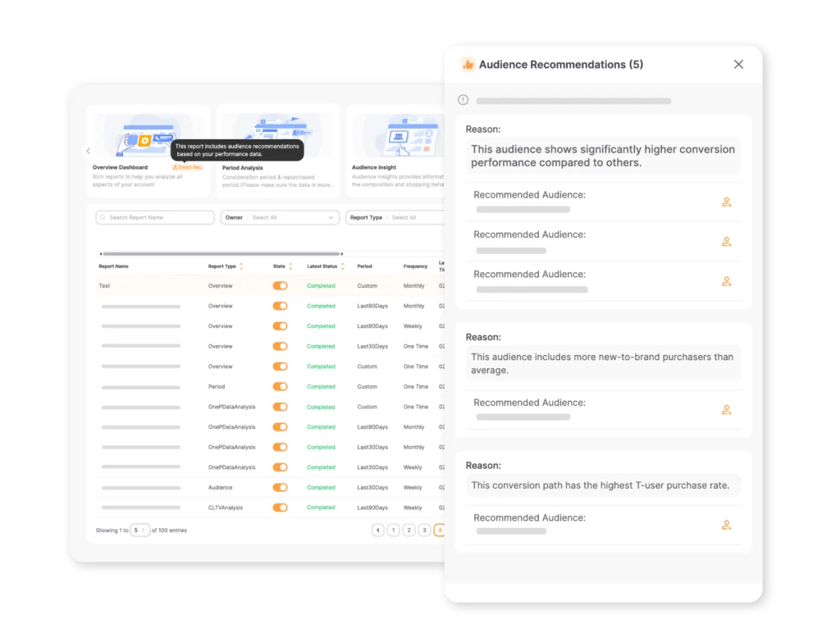Click the info icon below the panel title
840x642 pixels.
click(x=463, y=100)
